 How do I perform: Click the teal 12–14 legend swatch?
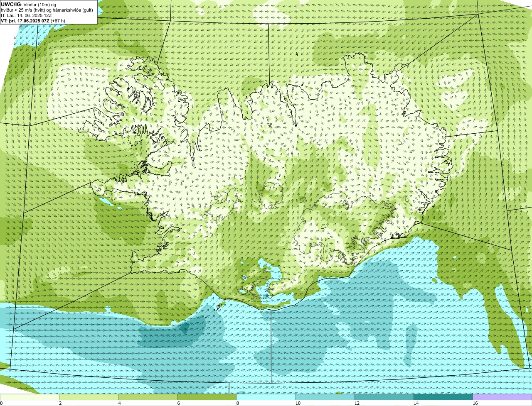384,397
